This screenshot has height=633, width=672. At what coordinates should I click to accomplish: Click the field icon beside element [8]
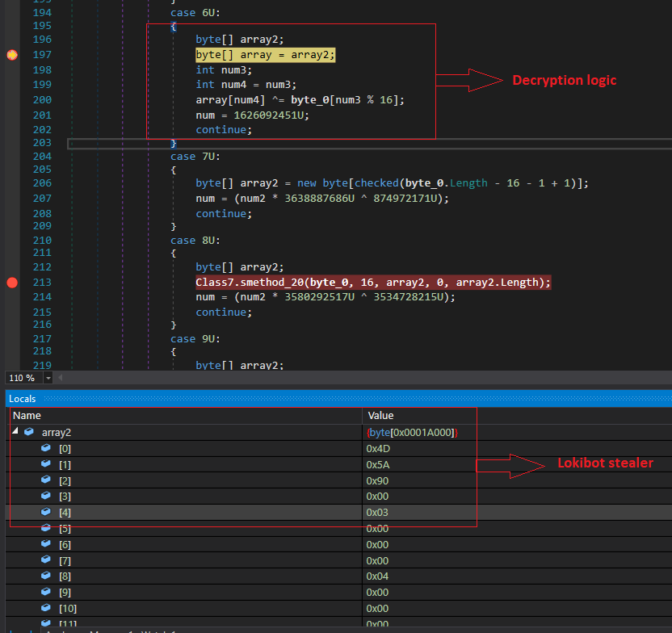(x=46, y=576)
